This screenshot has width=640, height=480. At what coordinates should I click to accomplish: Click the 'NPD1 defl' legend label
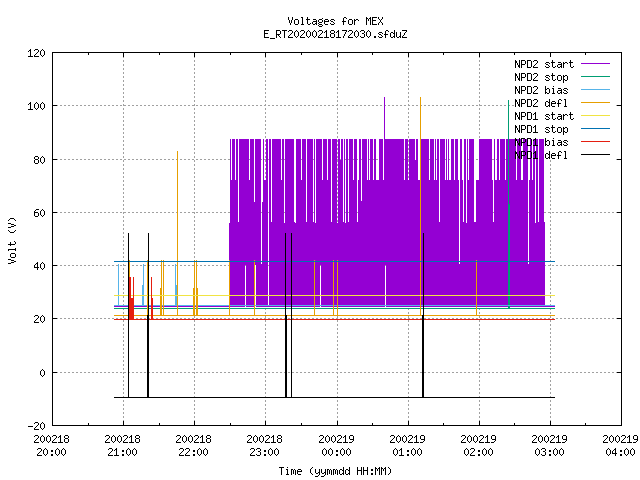(541, 156)
